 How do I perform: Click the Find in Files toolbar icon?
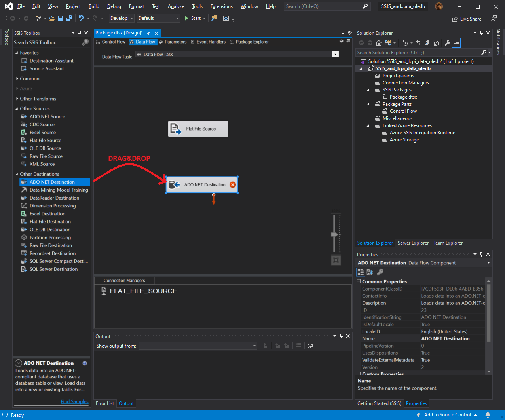214,18
